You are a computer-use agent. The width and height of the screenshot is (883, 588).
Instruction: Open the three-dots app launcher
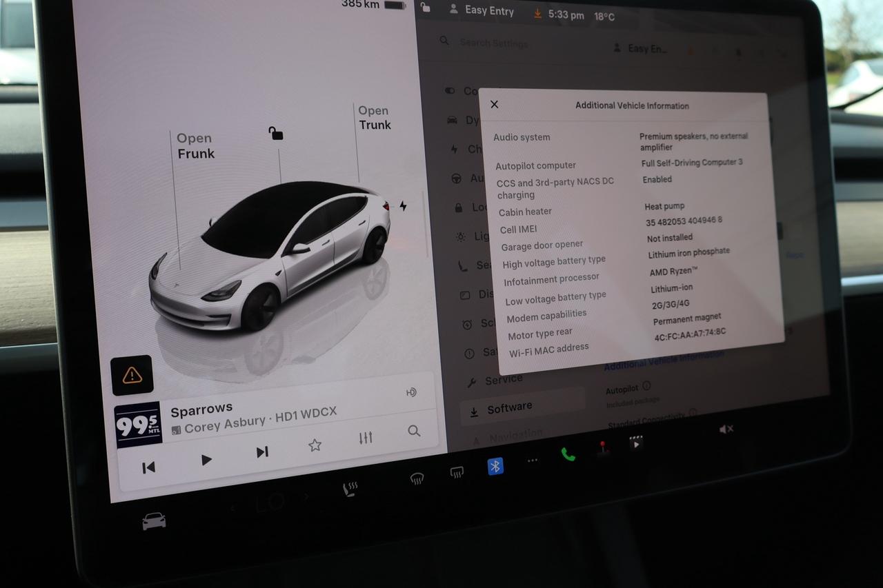coord(533,460)
